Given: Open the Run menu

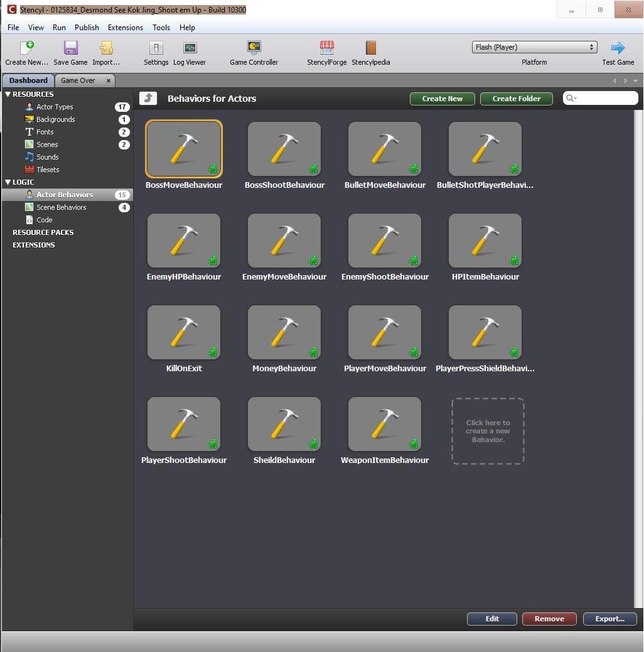Looking at the screenshot, I should [x=59, y=28].
